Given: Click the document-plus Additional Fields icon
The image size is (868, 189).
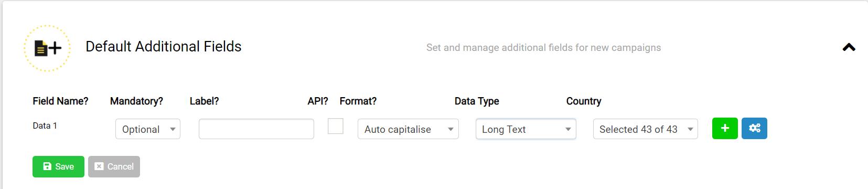Looking at the screenshot, I should tap(47, 48).
